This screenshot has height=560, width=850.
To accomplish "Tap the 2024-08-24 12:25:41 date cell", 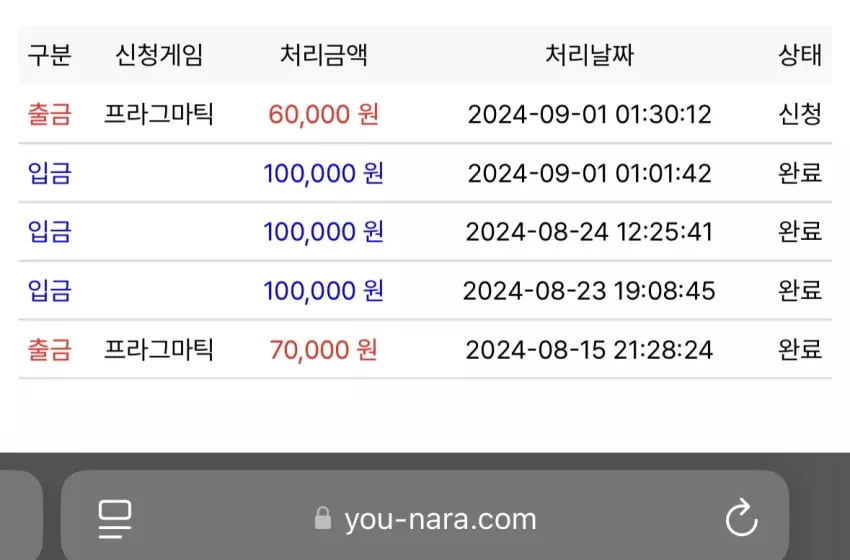I will (x=589, y=232).
